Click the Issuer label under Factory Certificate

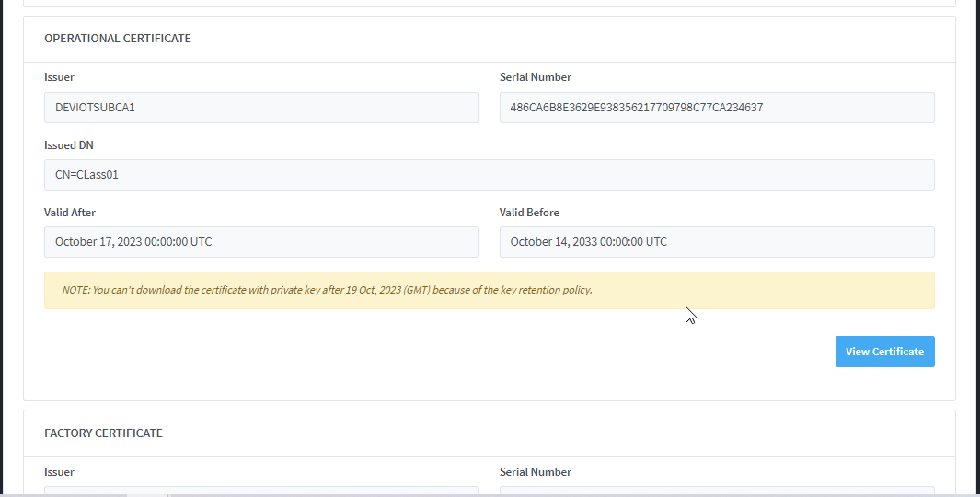59,472
